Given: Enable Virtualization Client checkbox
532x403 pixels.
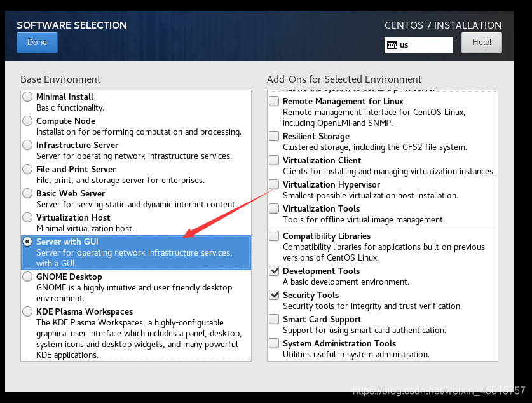Looking at the screenshot, I should point(274,160).
